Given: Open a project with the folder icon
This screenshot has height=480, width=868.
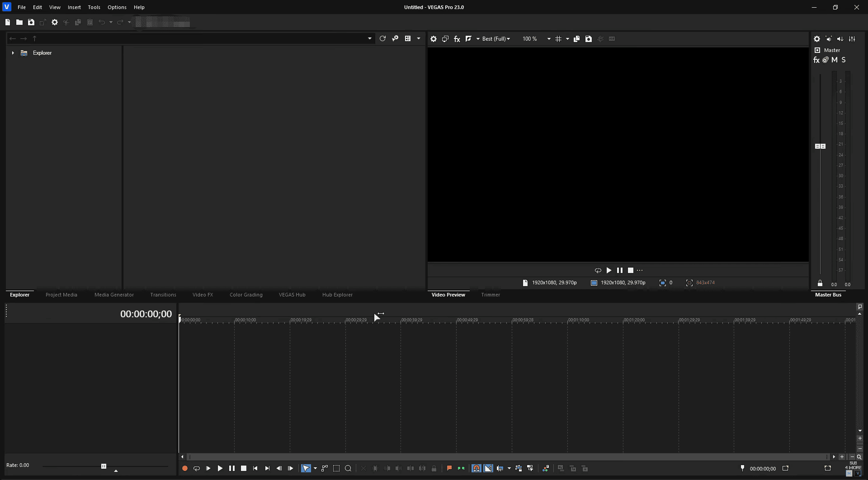Looking at the screenshot, I should click(x=19, y=22).
